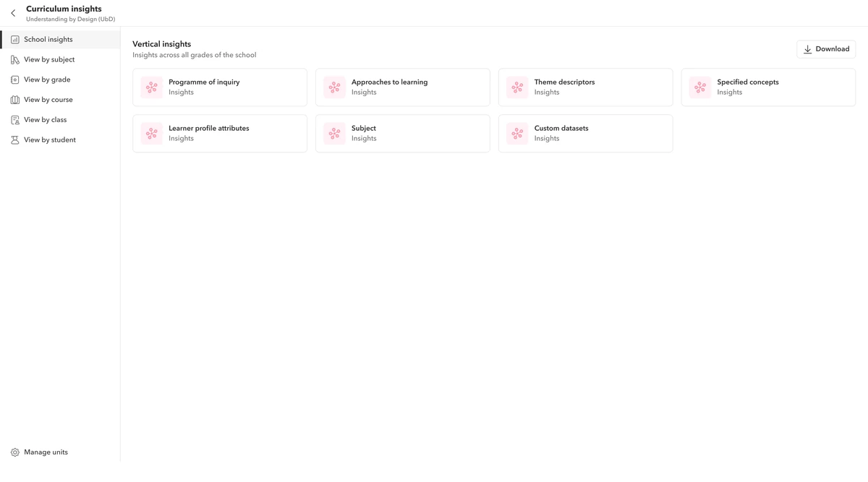Click the Download button label
868x482 pixels.
click(833, 49)
